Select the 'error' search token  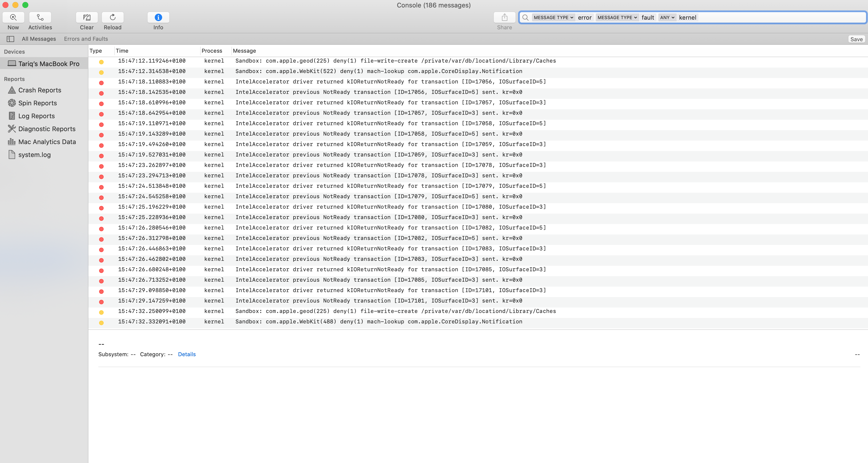click(585, 18)
